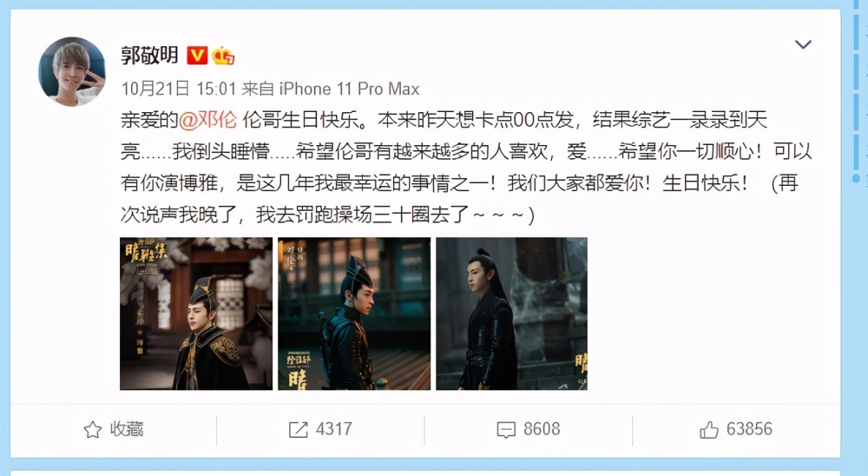This screenshot has height=476, width=868.
Task: Click the comment bubble icon
Action: 506,429
